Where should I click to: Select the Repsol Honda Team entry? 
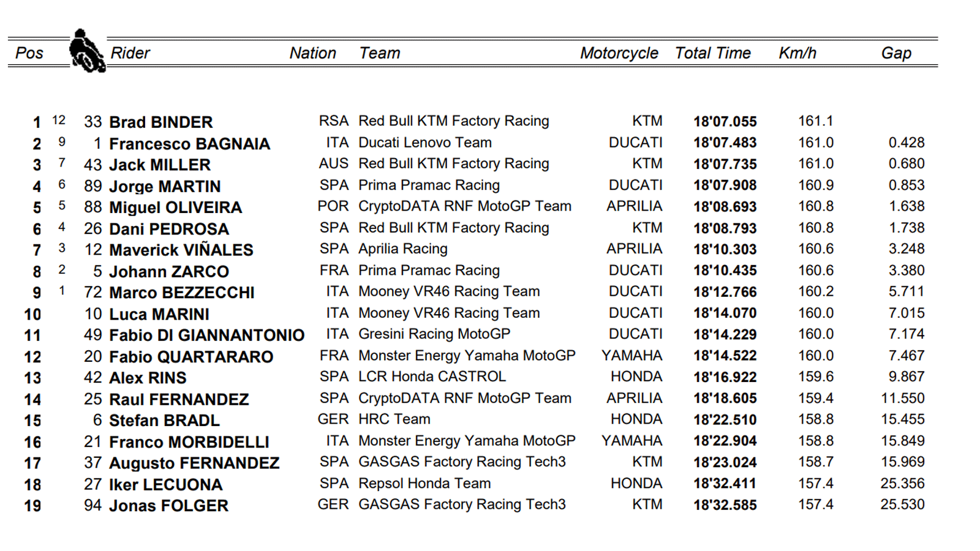tap(424, 484)
